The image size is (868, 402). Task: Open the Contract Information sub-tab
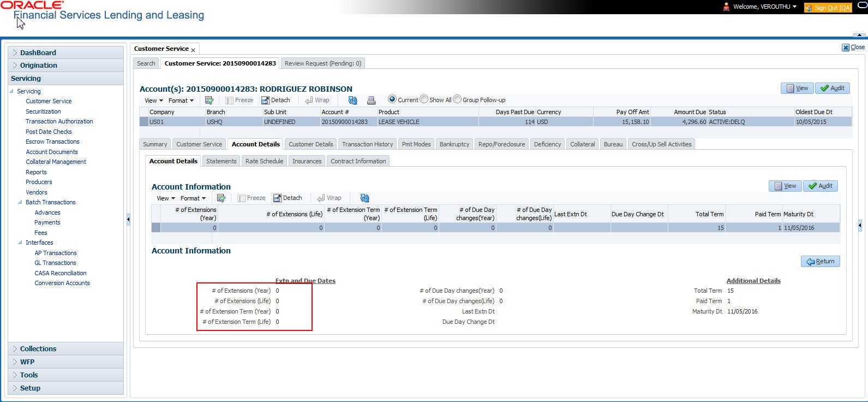[358, 161]
